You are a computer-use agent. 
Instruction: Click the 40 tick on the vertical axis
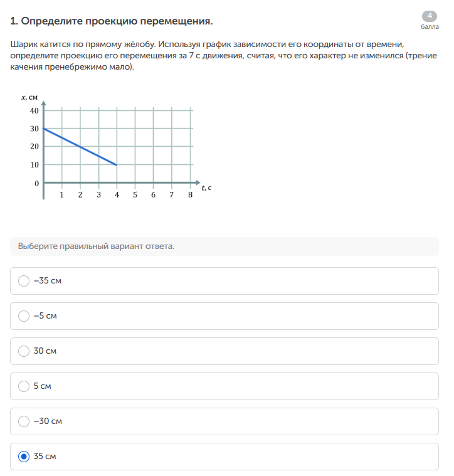[x=34, y=111]
